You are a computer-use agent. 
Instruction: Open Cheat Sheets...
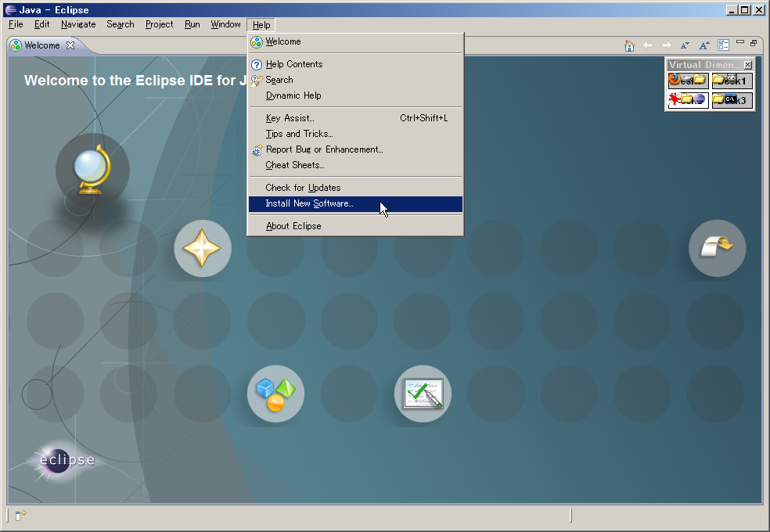[x=355, y=165]
